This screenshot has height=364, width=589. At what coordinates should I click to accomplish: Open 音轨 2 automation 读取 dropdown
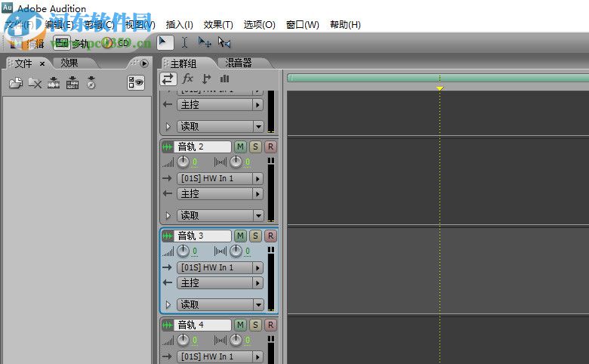coord(220,216)
